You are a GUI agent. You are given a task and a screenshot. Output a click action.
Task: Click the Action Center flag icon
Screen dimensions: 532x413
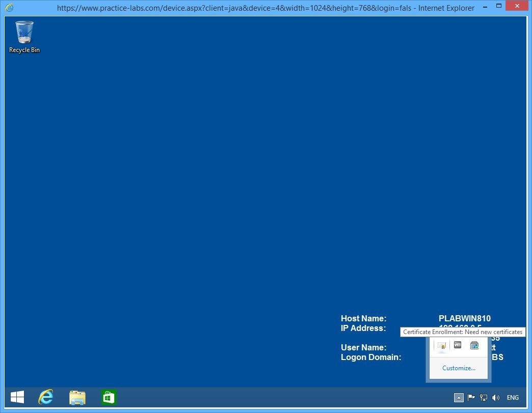[471, 398]
